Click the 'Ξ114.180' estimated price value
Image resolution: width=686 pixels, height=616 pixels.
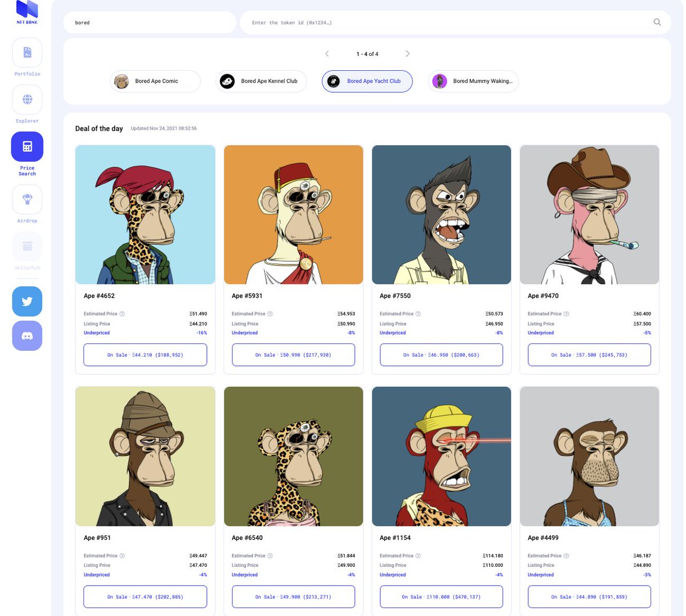pyautogui.click(x=493, y=555)
